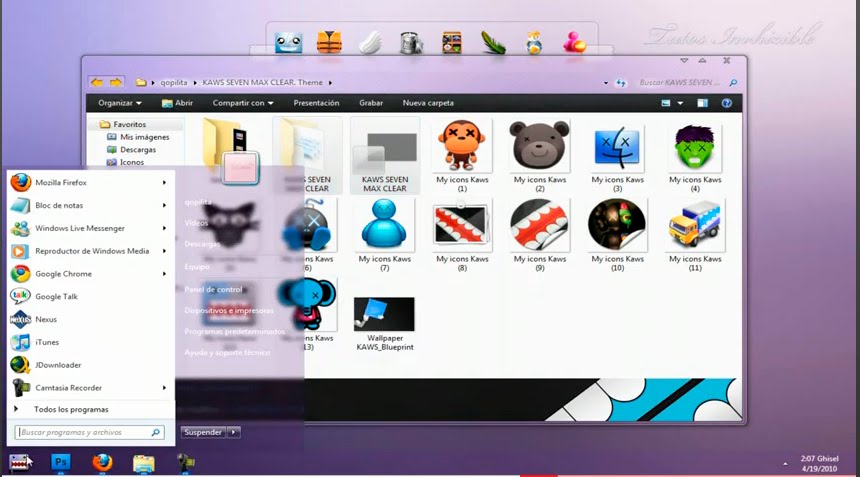Click the green feather dock icon
Viewport: 860px width, 477px height.
coord(493,42)
